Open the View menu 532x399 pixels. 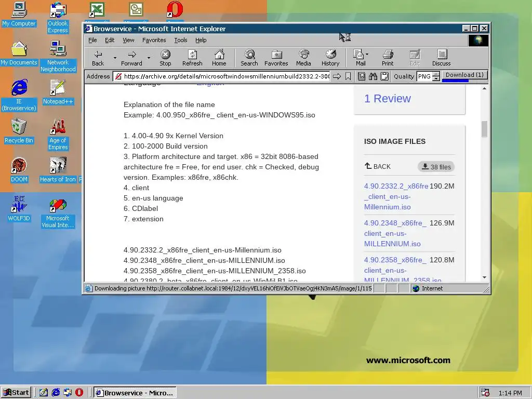point(128,40)
